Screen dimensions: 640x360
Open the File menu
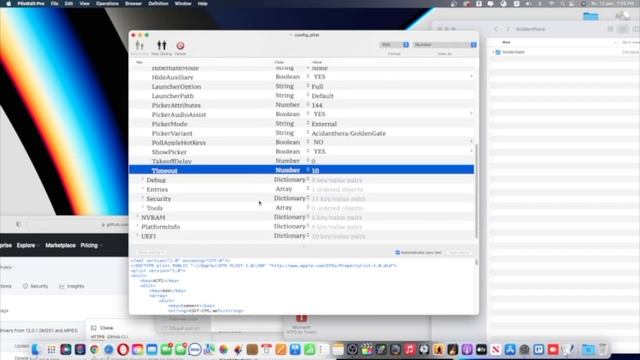(x=54, y=4)
